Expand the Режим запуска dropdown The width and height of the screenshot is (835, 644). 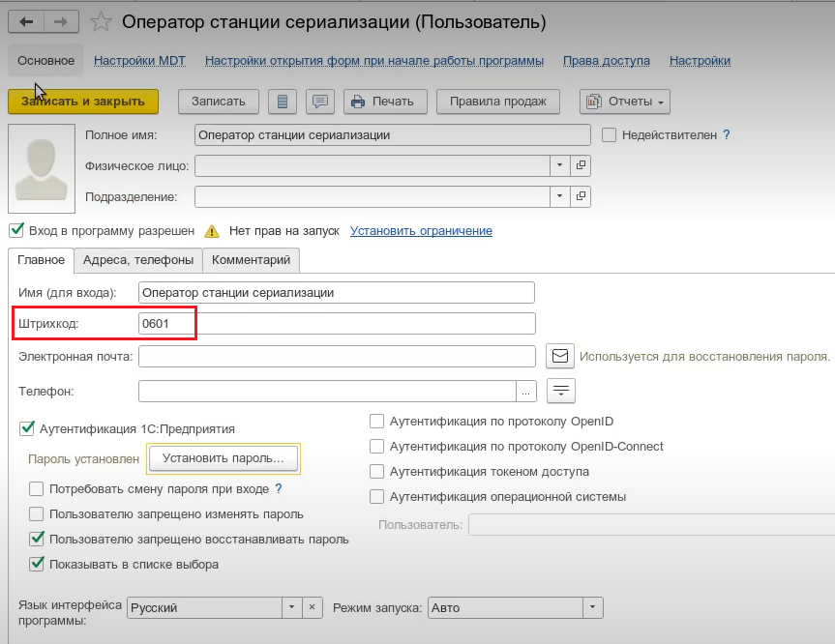(x=592, y=608)
